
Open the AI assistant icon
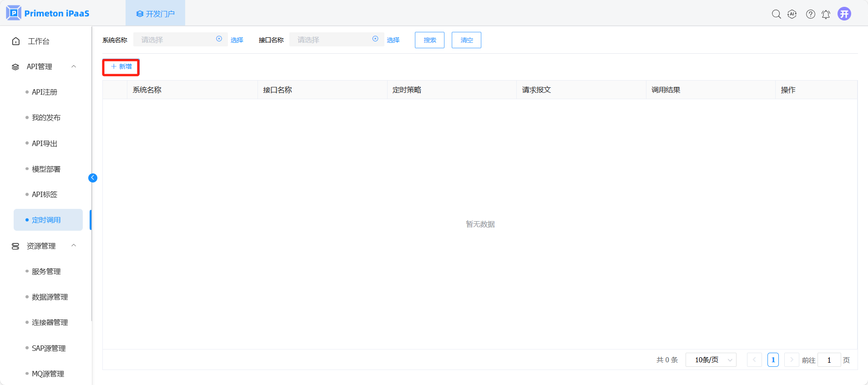pyautogui.click(x=792, y=14)
